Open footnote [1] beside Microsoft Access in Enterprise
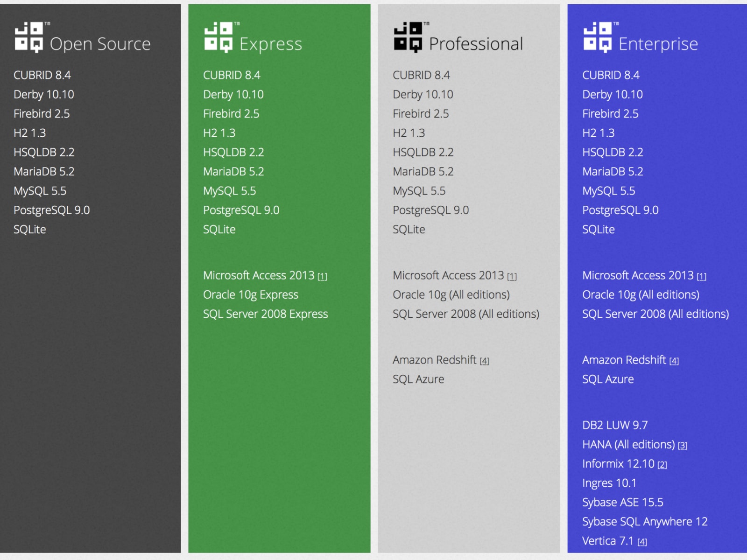Image resolution: width=747 pixels, height=560 pixels. [702, 277]
